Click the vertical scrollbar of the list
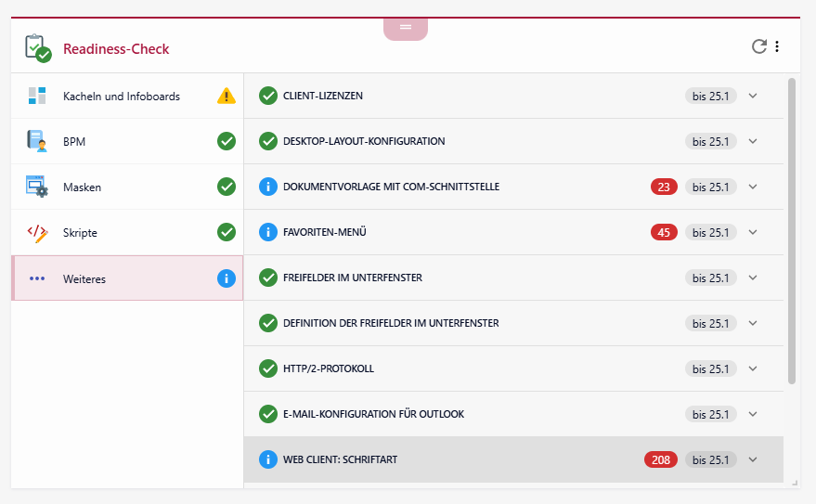The width and height of the screenshot is (816, 504). [x=791, y=232]
